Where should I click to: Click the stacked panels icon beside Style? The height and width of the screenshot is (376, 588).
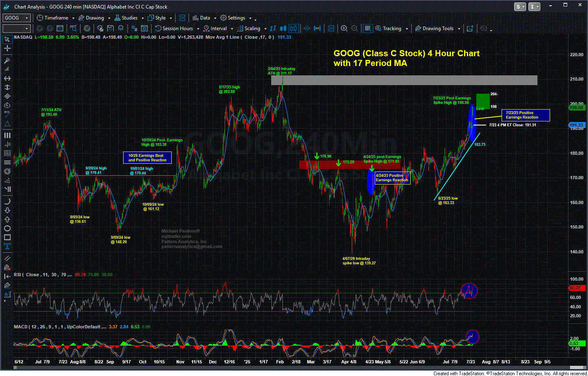[x=182, y=18]
